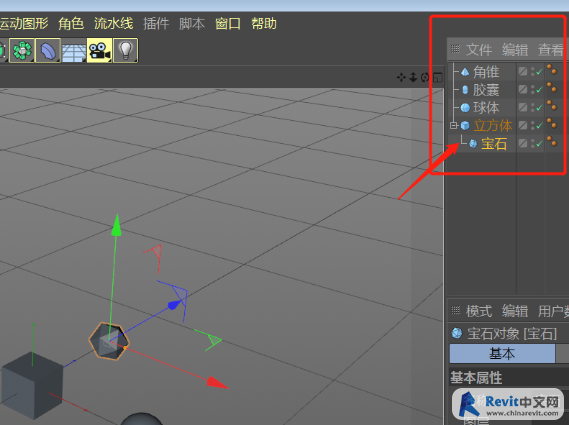Click the viewport rotate camera icon
Screen dimensions: 569x425
tap(425, 77)
